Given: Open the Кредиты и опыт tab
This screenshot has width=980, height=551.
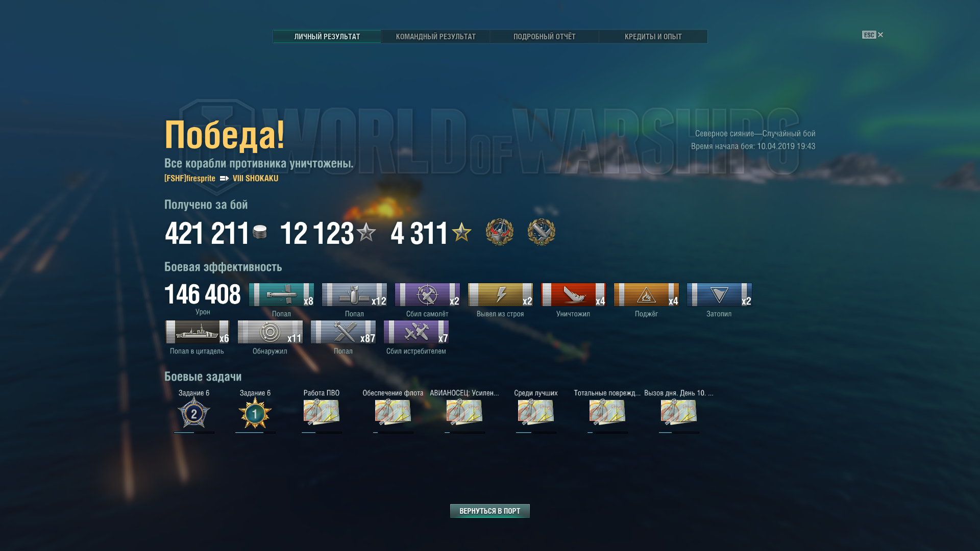Looking at the screenshot, I should tap(653, 37).
